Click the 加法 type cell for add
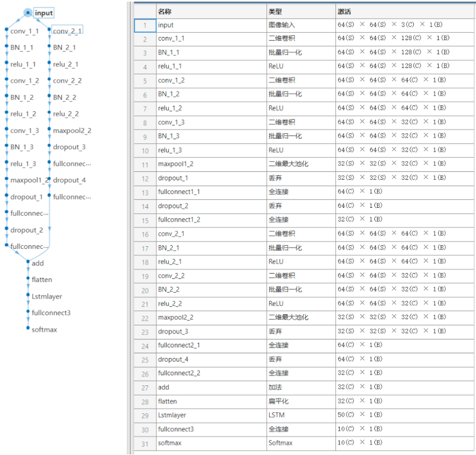The width and height of the screenshot is (476, 455). (x=301, y=387)
